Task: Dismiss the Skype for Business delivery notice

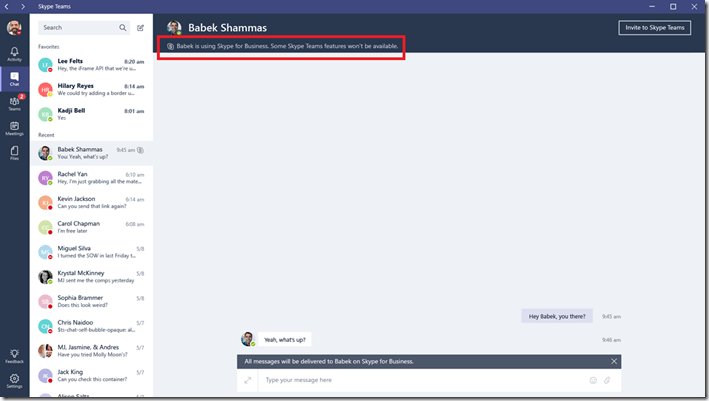Action: [x=614, y=361]
